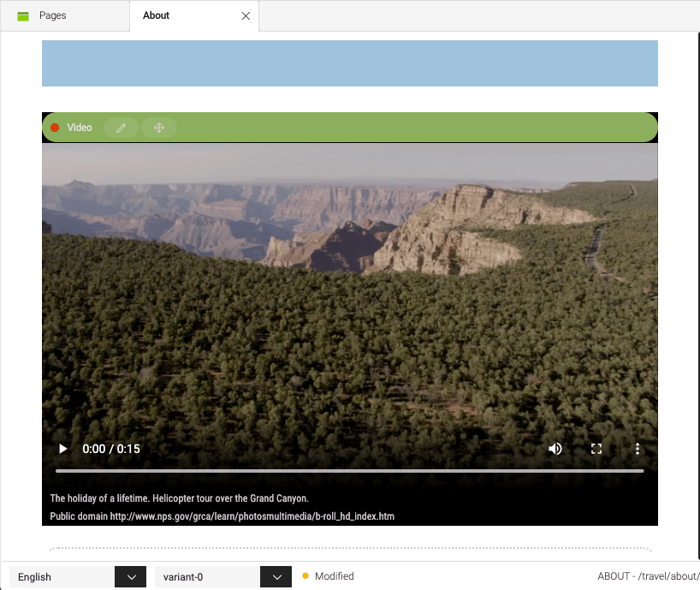Click the yellow Modified status dot
The image size is (700, 590).
click(307, 576)
